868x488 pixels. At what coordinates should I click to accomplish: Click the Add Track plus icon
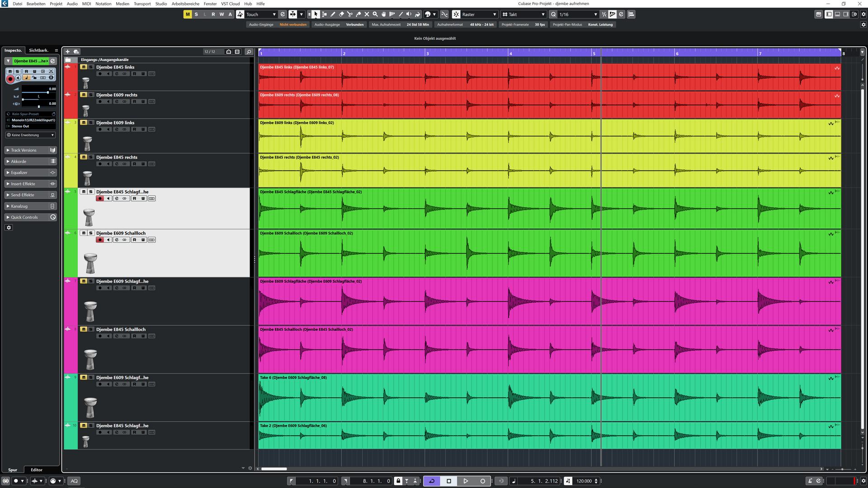[x=67, y=52]
